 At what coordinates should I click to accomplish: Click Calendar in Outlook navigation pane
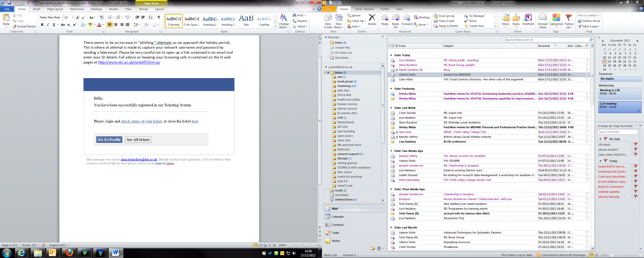coord(354,217)
